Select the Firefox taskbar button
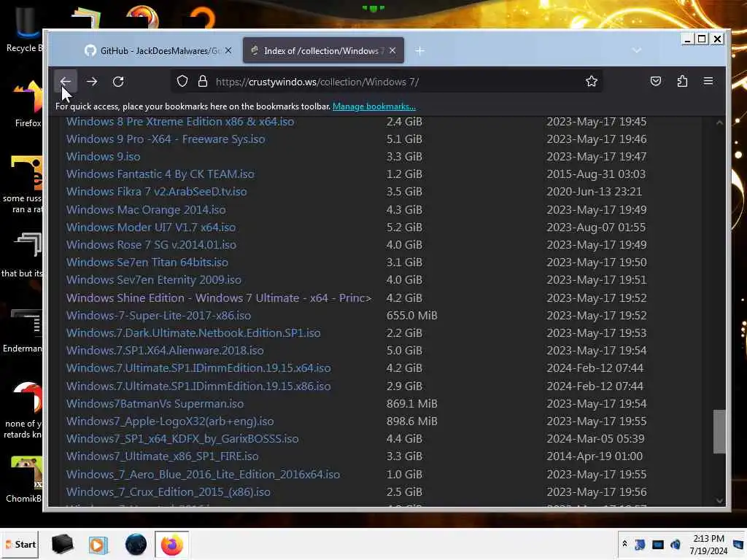Image resolution: width=747 pixels, height=560 pixels. tap(172, 545)
